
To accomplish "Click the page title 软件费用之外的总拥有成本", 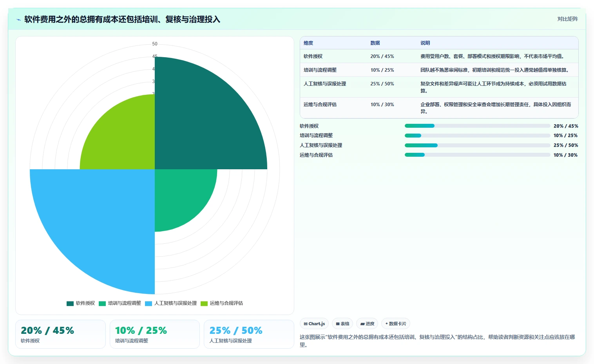I will pyautogui.click(x=122, y=19).
